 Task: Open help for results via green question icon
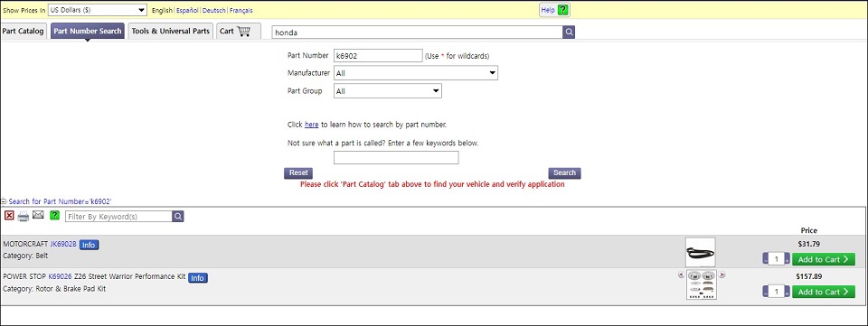[x=54, y=216]
